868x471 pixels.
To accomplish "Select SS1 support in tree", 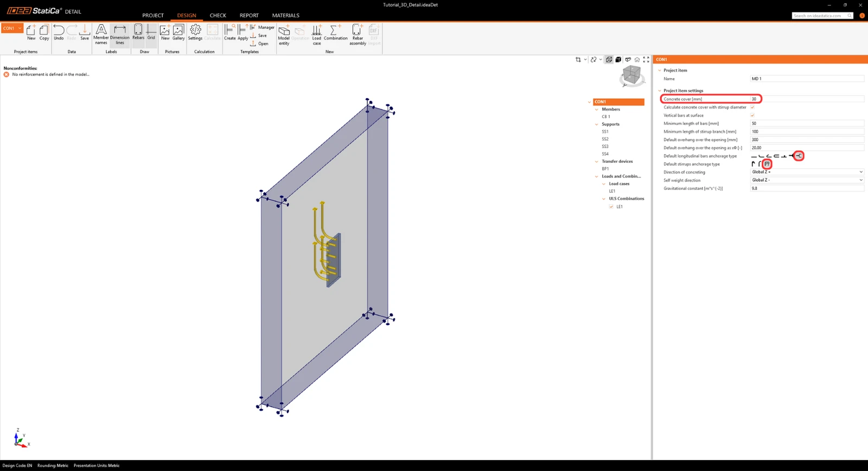I will tap(605, 132).
